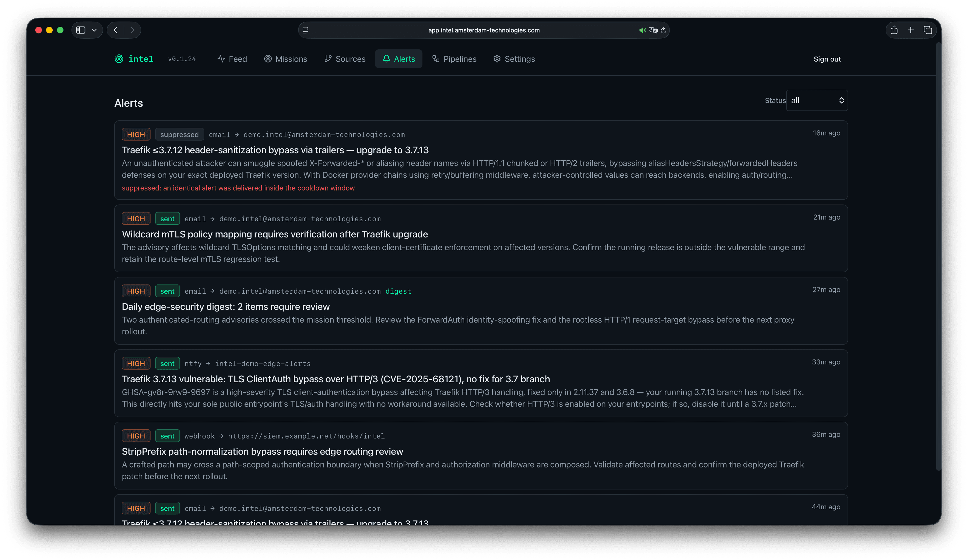The height and width of the screenshot is (560, 968).
Task: Open the StripPrefix path-normalization bypass alert
Action: [262, 451]
